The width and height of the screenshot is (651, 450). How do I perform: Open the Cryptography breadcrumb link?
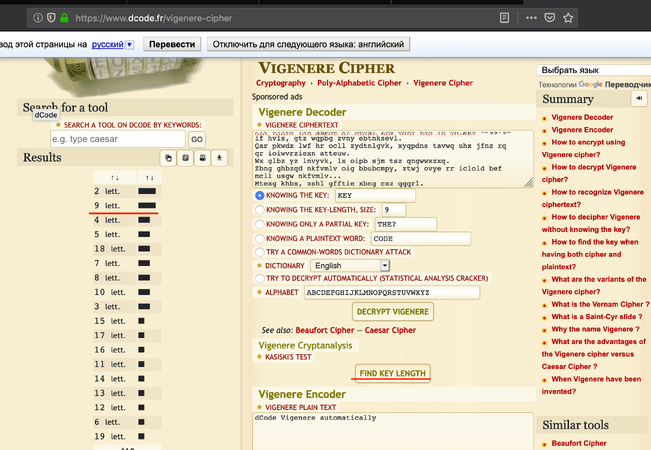tap(281, 83)
